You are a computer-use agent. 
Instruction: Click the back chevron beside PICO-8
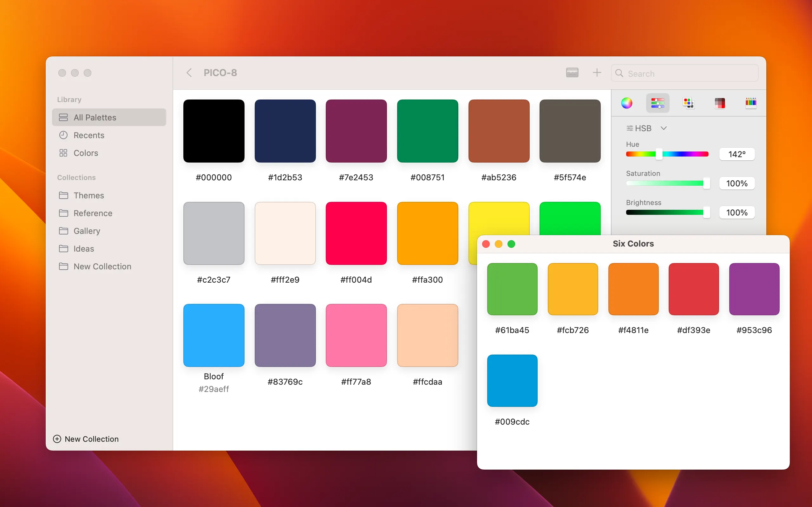click(x=189, y=73)
